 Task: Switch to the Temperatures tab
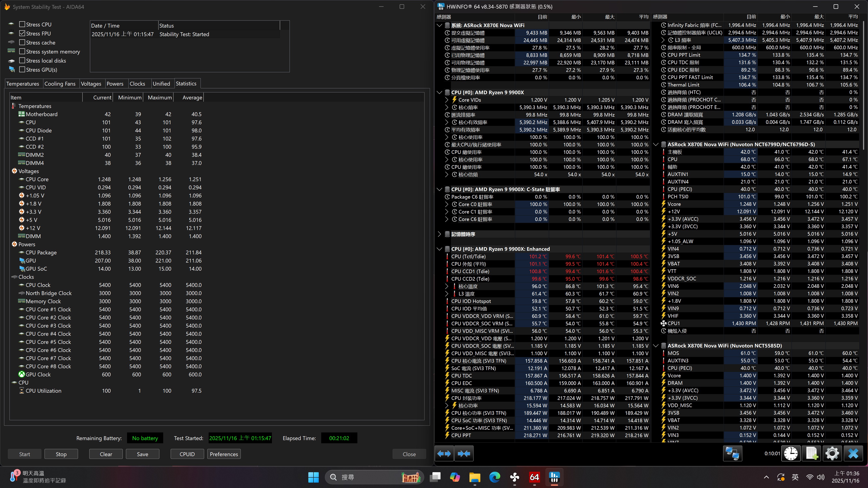[x=23, y=84]
